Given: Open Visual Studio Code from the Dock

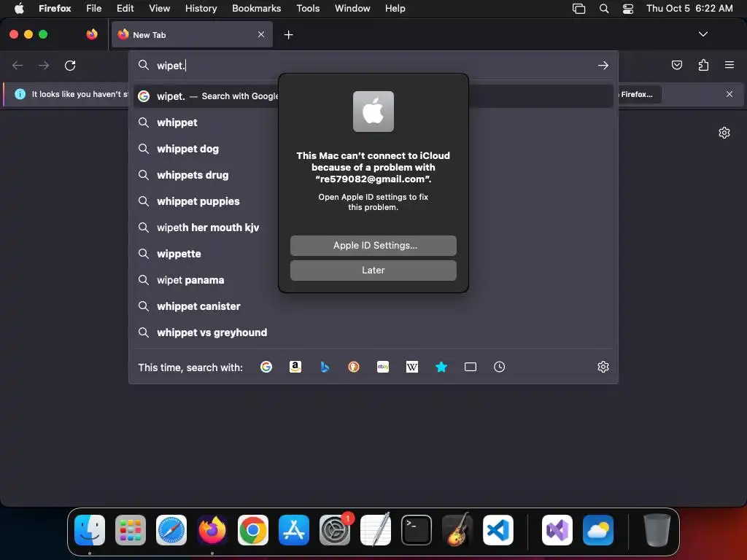Looking at the screenshot, I should coord(498,530).
